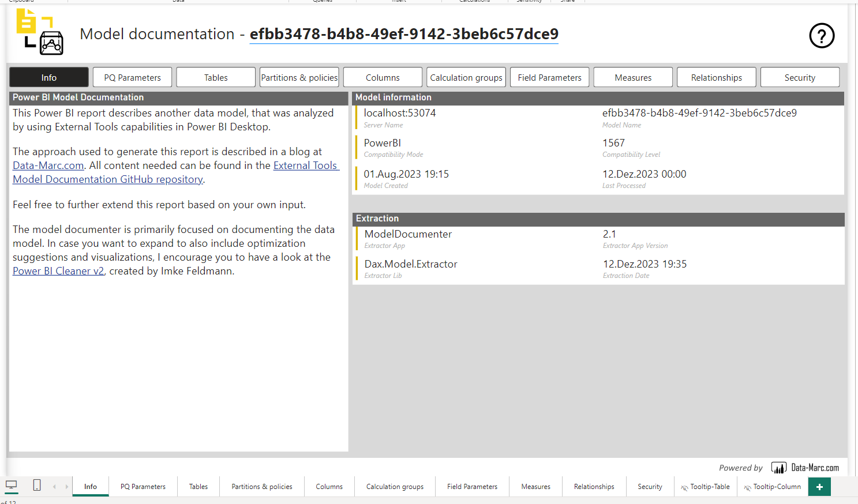This screenshot has width=858, height=504.
Task: Select the PowerBI compatibility mode value
Action: 382,143
